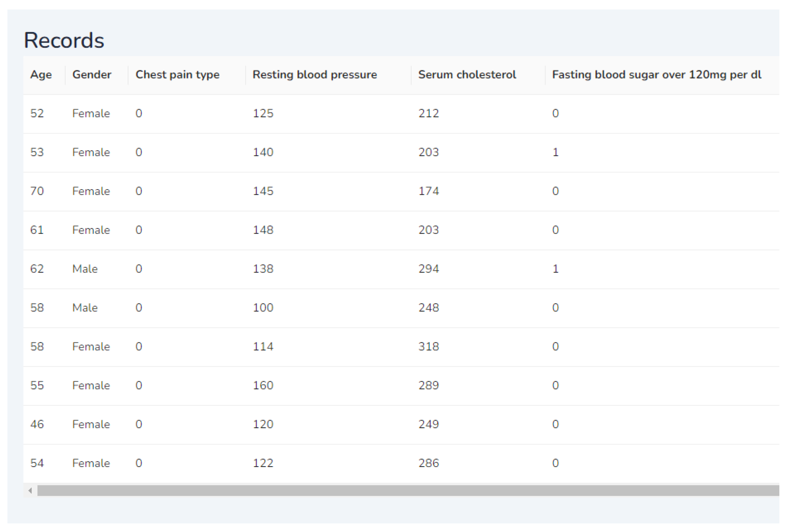Click the Gender column header

coord(91,75)
